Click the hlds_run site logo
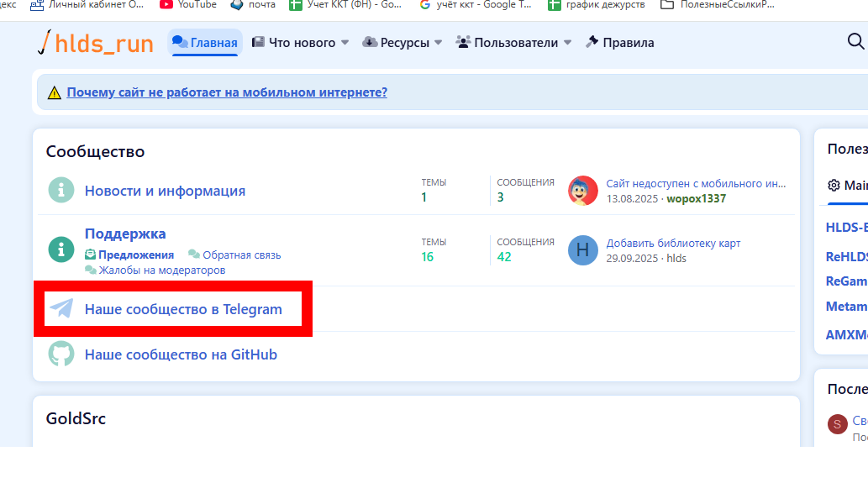 click(95, 43)
